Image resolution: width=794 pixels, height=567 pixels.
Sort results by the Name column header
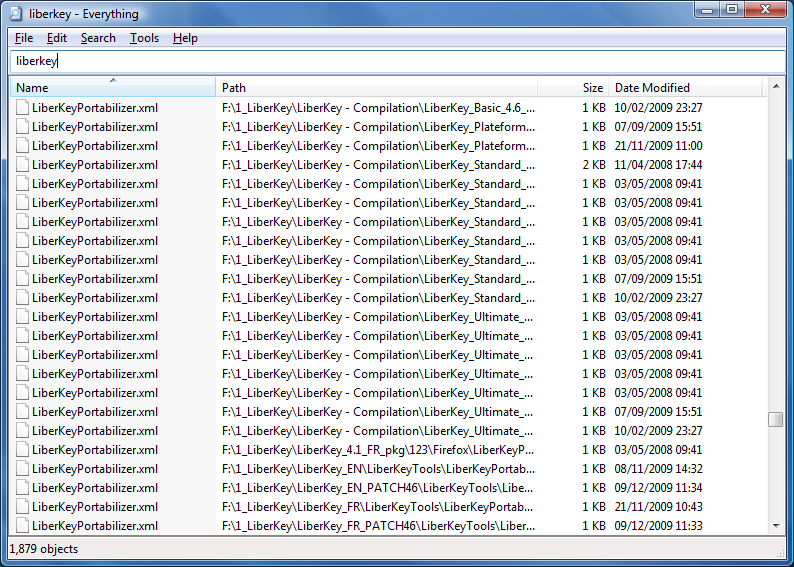(x=113, y=88)
